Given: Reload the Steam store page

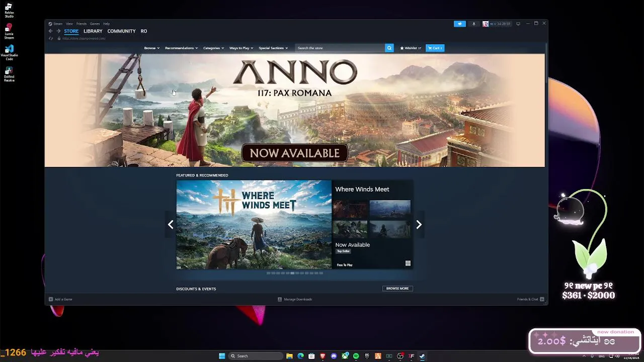Looking at the screenshot, I should pyautogui.click(x=51, y=39).
